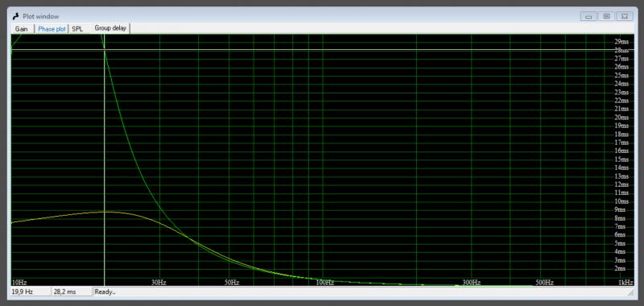Click the 28,2 ms delay readout
The image size is (644, 306).
tap(72, 292)
